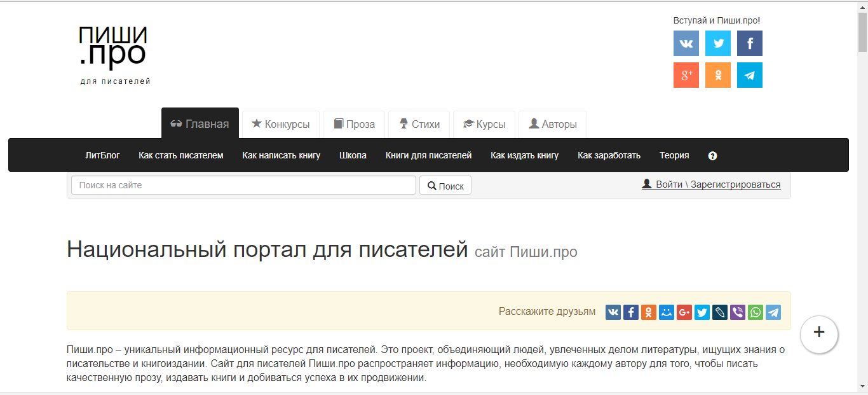Open Книги для писателей menu item
Image resolution: width=868 pixels, height=395 pixels.
[429, 155]
